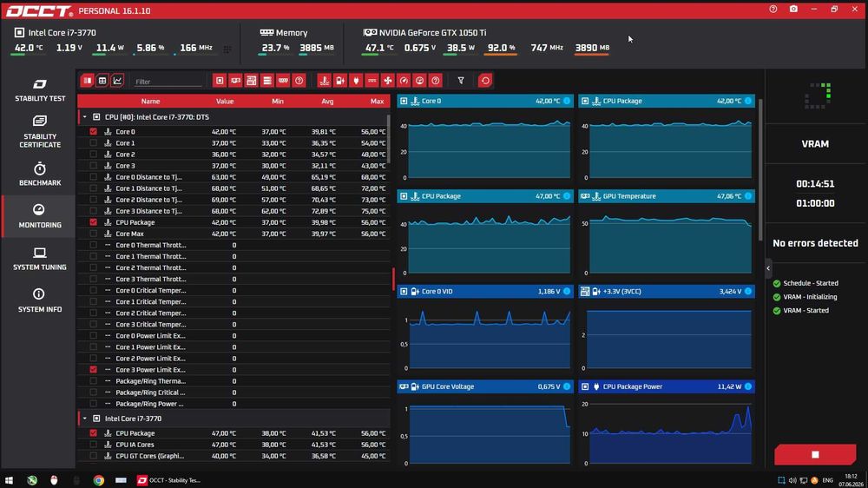Click the sensor Filter text field
This screenshot has height=488, width=868.
pos(168,82)
